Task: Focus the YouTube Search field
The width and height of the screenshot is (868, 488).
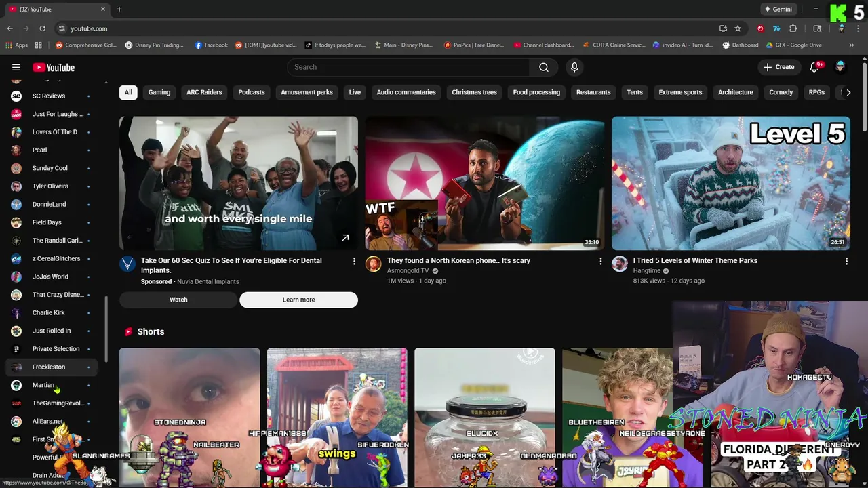Action: point(409,67)
